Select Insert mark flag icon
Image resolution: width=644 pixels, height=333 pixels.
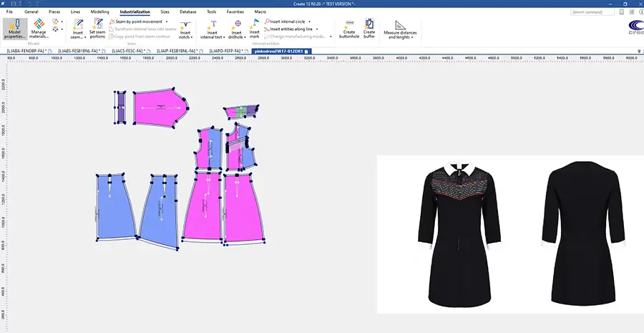click(x=254, y=29)
